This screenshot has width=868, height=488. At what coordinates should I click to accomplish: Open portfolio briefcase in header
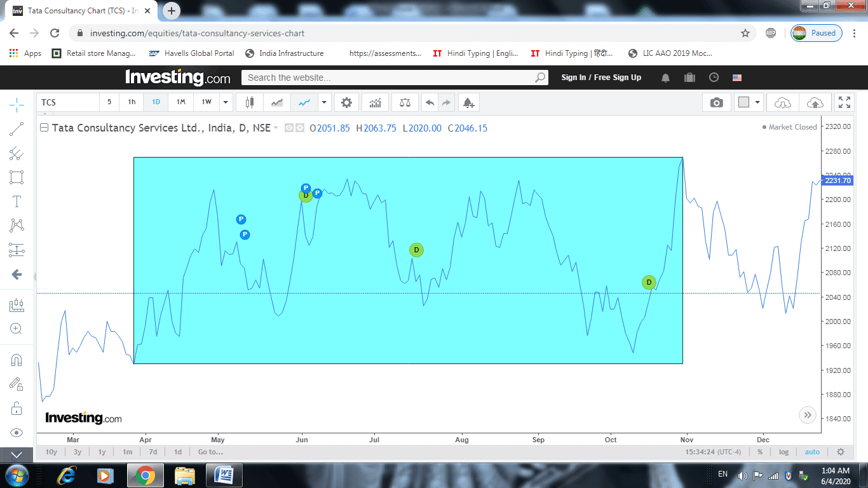pyautogui.click(x=689, y=78)
